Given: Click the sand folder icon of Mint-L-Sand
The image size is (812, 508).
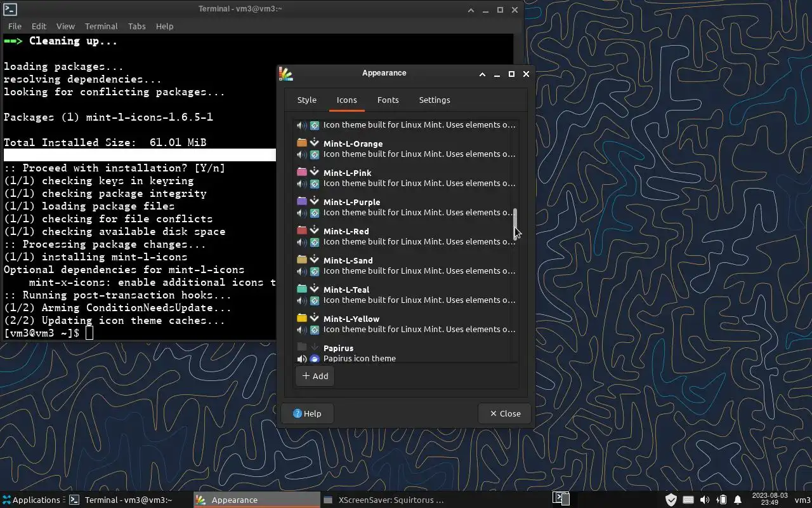Looking at the screenshot, I should 302,260.
